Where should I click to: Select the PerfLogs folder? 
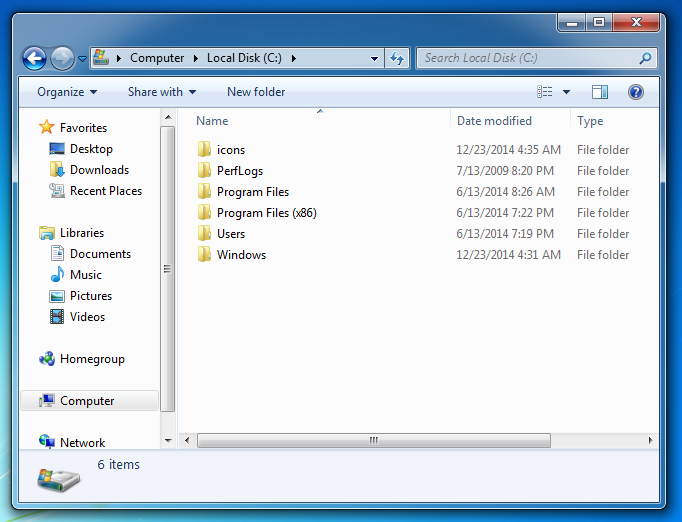tap(240, 171)
